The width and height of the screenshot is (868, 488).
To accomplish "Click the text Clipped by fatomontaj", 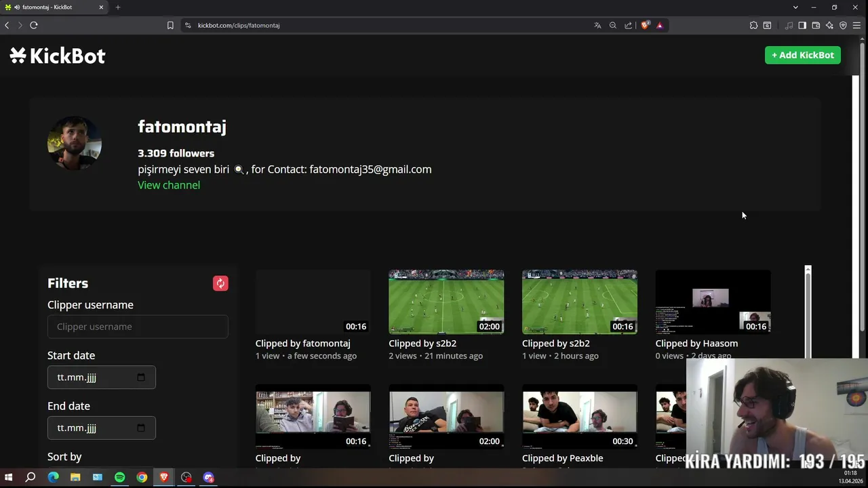I will (303, 344).
